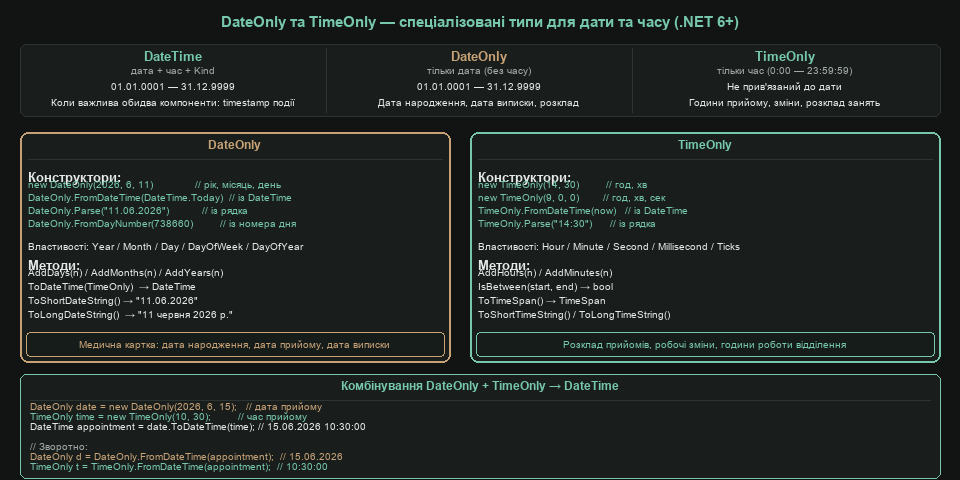Click the comment "// із номера дня"
The image size is (960, 480).
258,224
